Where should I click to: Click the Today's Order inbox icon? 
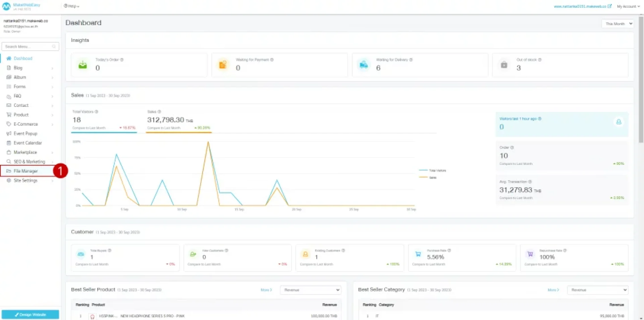83,65
